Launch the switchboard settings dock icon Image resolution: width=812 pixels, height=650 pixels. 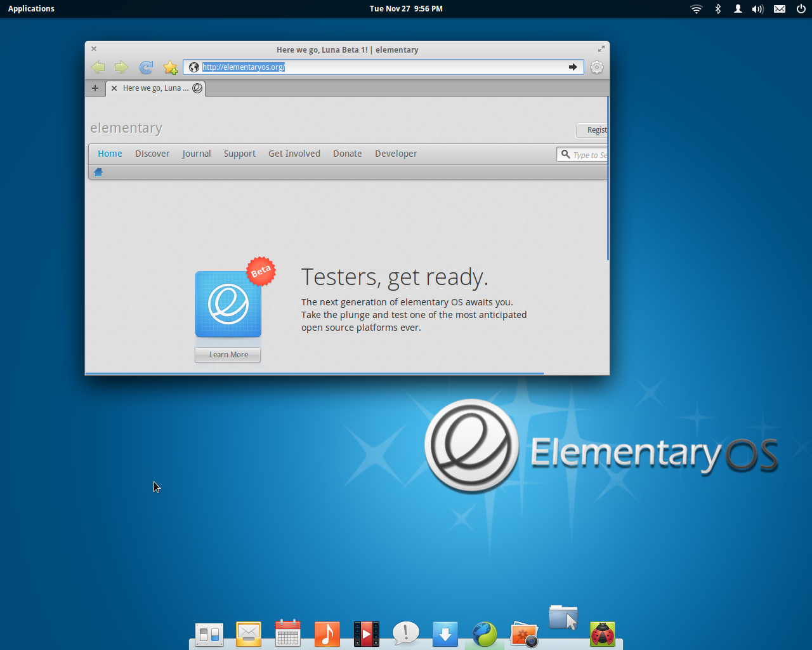point(209,634)
